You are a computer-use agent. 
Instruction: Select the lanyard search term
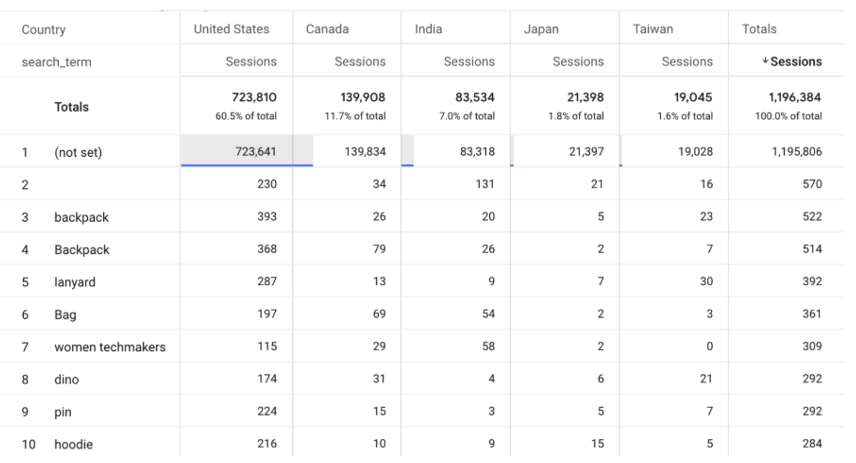coord(75,282)
